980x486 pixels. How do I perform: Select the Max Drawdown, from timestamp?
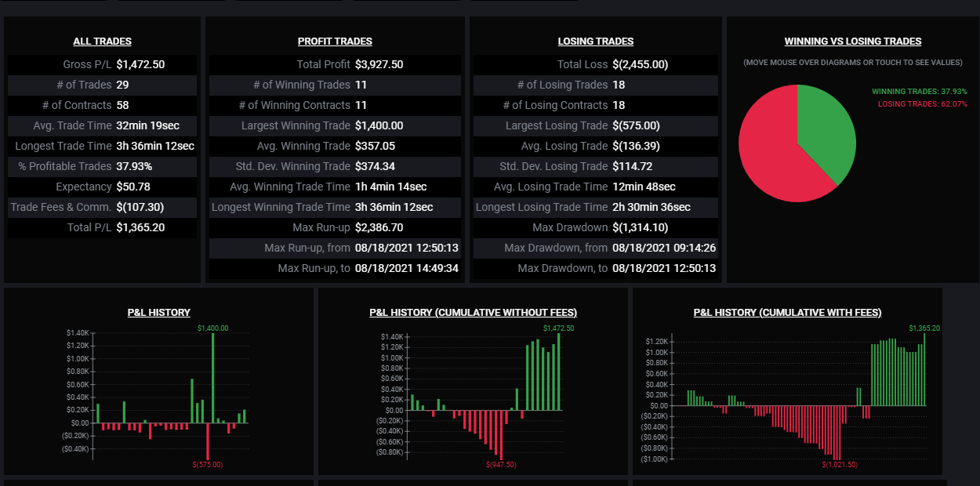(664, 248)
